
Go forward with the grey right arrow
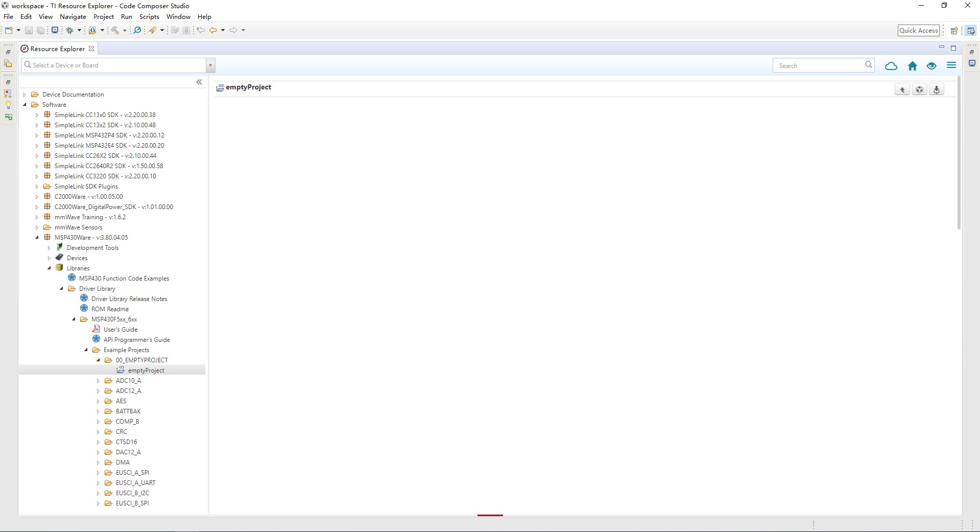click(233, 30)
